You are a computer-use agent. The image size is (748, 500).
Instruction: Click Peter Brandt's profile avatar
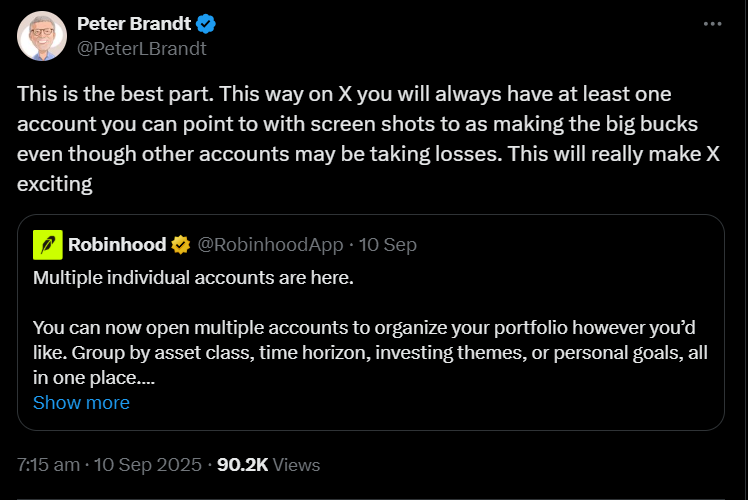pos(41,36)
